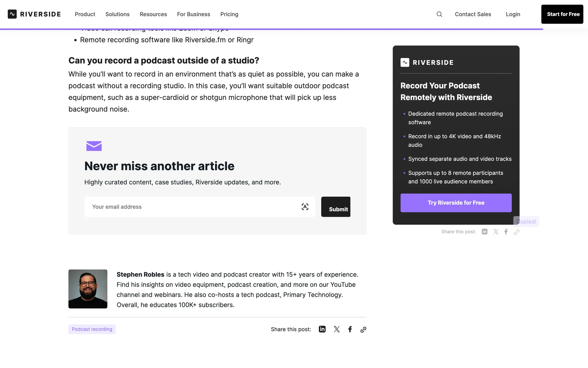Click the sidebar copy link icon
The height and width of the screenshot is (368, 588).
tap(517, 232)
